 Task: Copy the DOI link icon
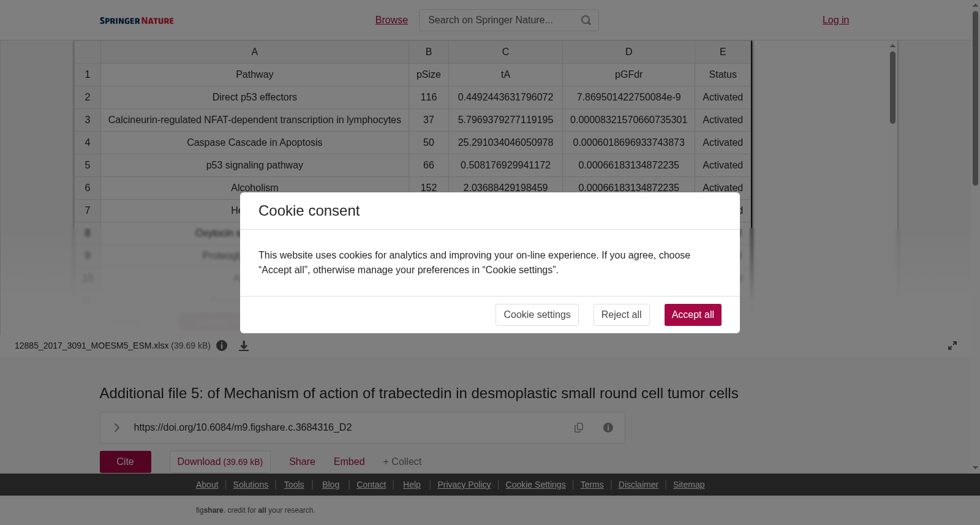coord(579,428)
